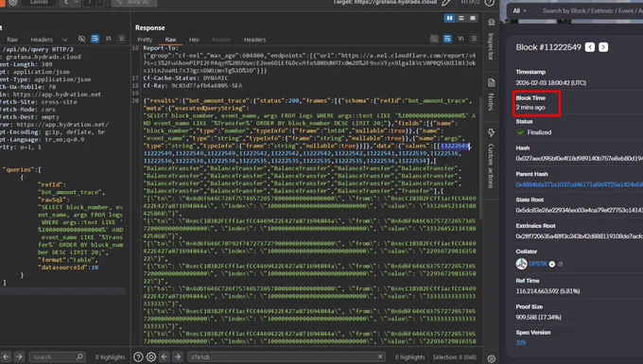
Task: Click Selection: 8 (0x8) status text
Action: pos(455,357)
